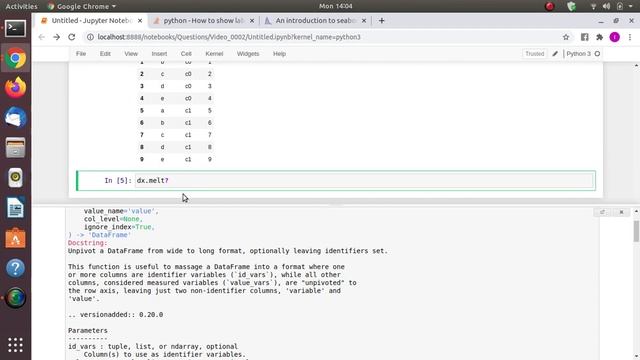Open the Google Chrome app menu dropdown
Viewport: 640px width, 360px height.
[x=81, y=6]
